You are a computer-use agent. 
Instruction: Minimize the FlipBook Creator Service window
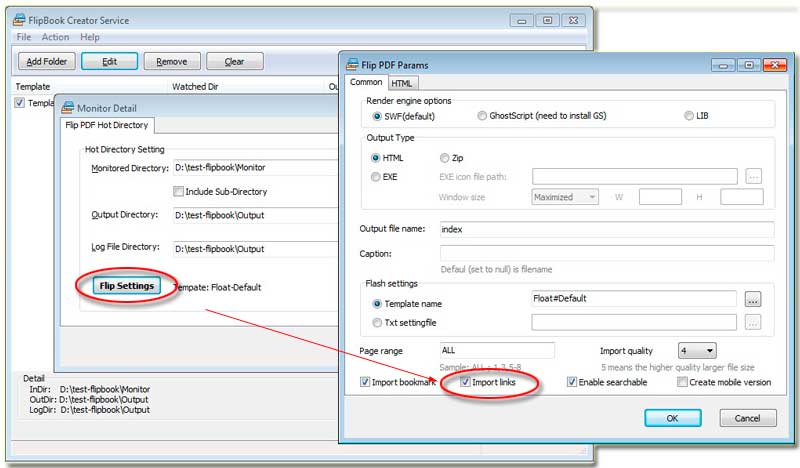coord(521,21)
